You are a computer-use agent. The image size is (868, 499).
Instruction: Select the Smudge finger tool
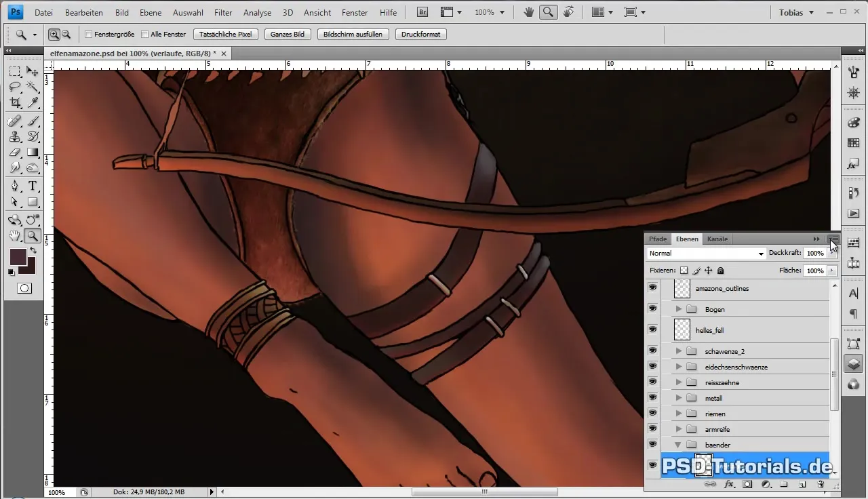point(15,167)
